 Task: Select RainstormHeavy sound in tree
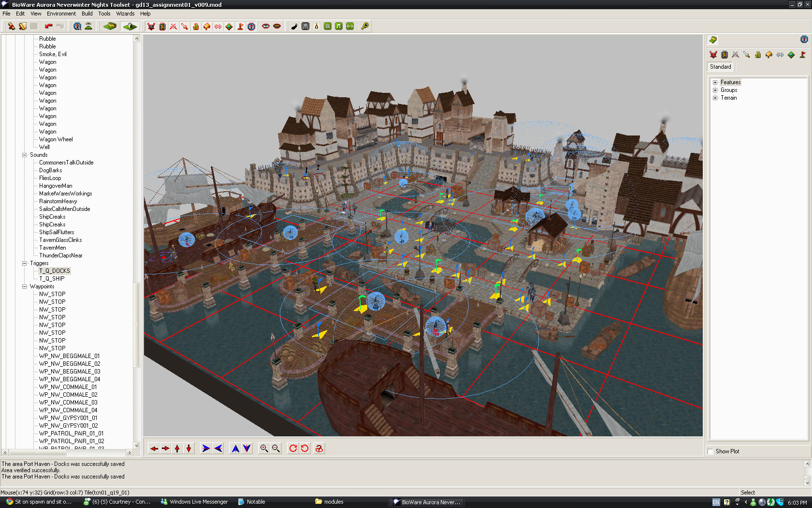pos(58,201)
